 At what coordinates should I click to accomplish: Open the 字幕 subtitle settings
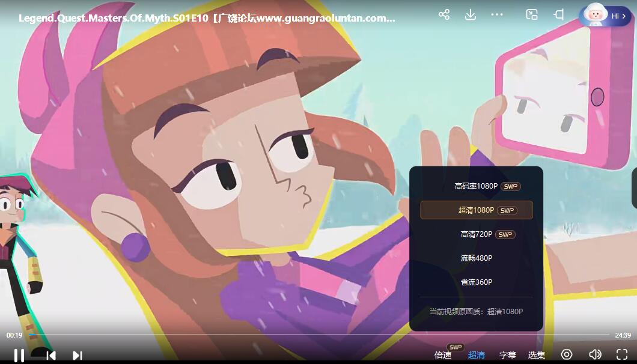coord(508,355)
